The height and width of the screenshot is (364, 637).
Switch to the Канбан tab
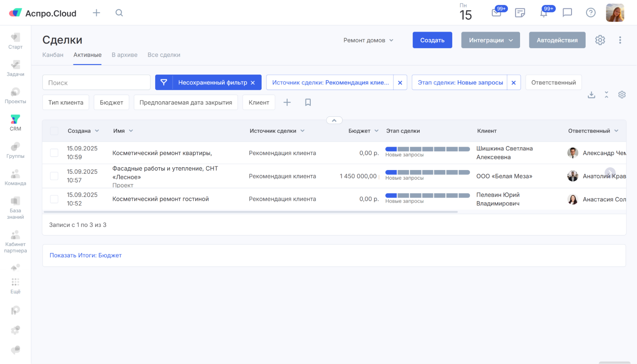click(53, 55)
